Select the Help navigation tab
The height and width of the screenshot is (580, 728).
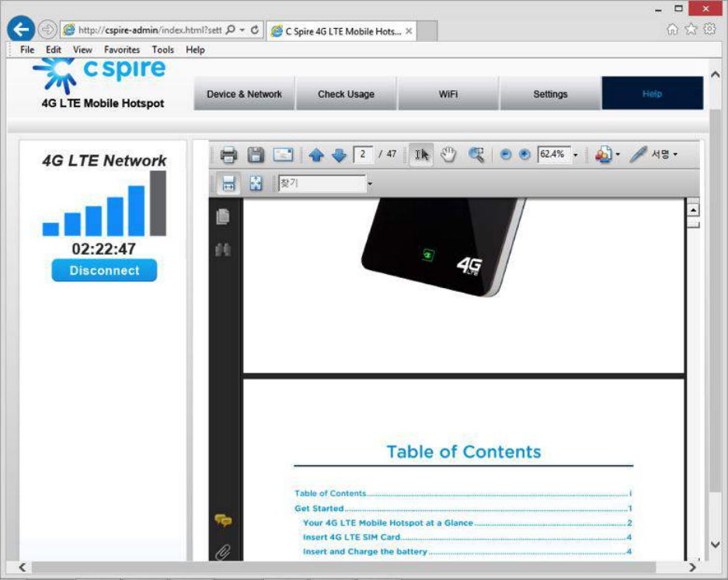[653, 94]
